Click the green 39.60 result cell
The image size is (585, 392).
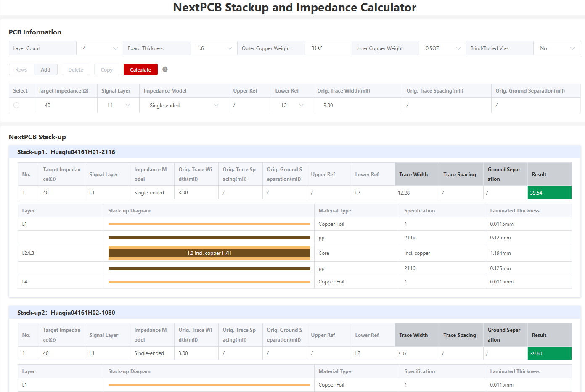coord(549,353)
